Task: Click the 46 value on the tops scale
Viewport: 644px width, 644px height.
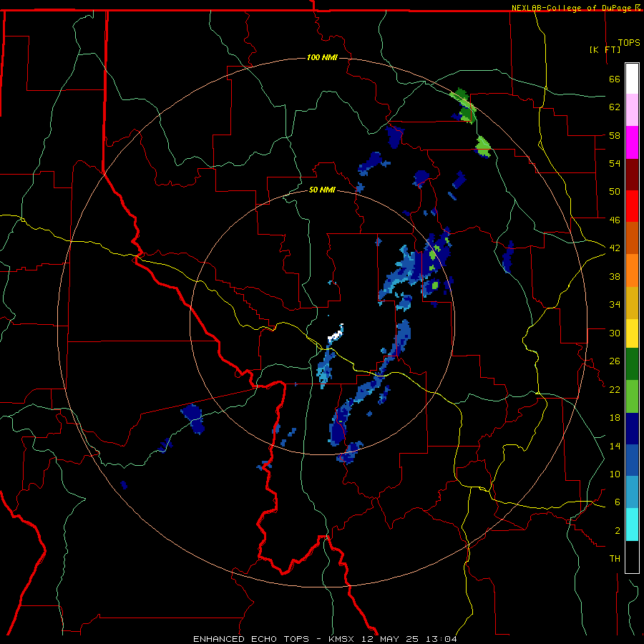Action: pyautogui.click(x=615, y=220)
